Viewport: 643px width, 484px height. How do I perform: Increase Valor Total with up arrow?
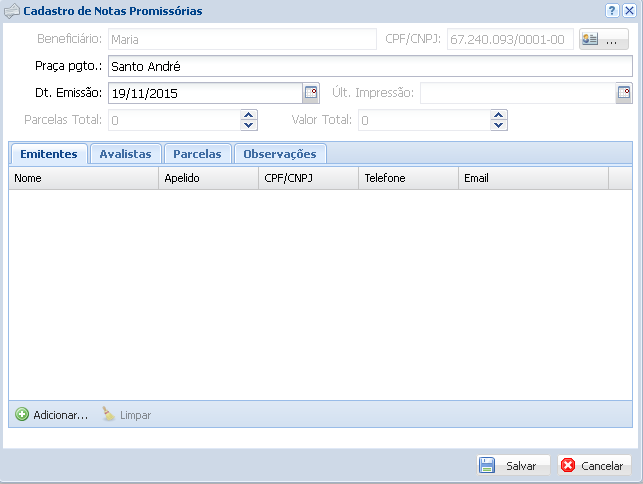click(499, 115)
